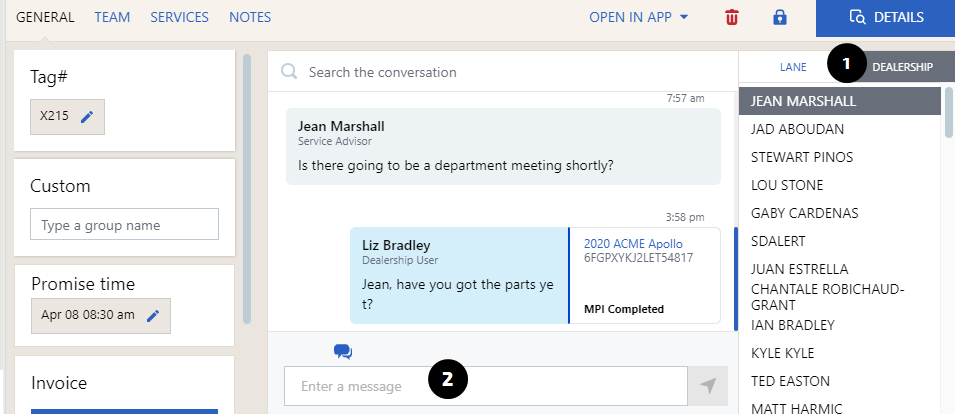Image resolution: width=955 pixels, height=414 pixels.
Task: Toggle contact list to LANE
Action: 793,67
